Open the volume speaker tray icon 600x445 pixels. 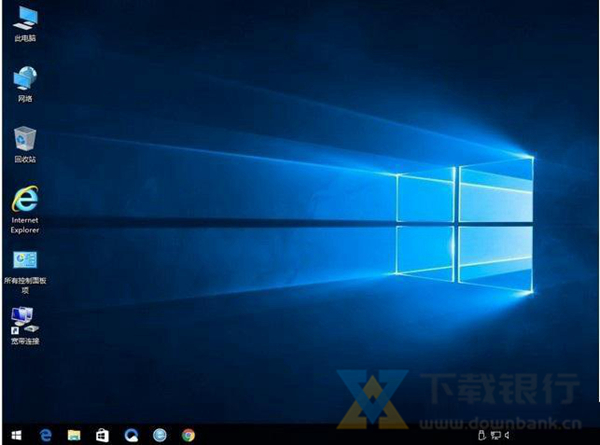[507, 435]
